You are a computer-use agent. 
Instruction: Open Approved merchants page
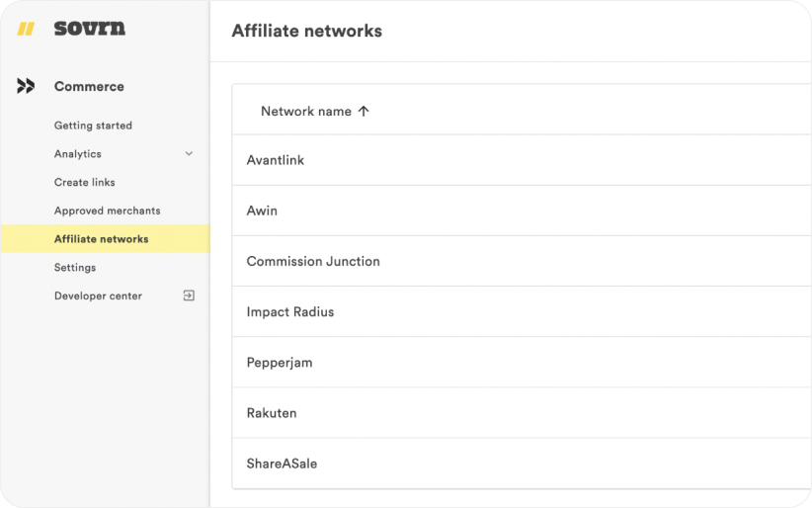pos(108,211)
